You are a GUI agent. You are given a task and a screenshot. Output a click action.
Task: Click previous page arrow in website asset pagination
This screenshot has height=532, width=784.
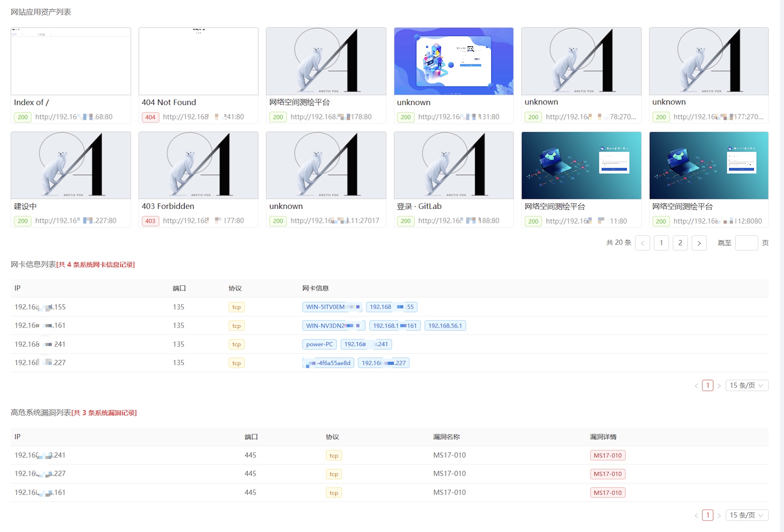[x=642, y=243]
